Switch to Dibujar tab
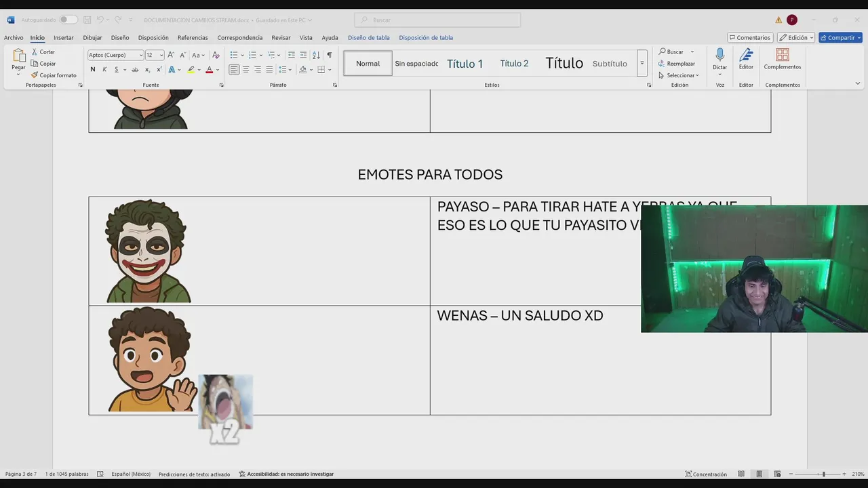Viewport: 868px width, 488px height. pyautogui.click(x=92, y=38)
